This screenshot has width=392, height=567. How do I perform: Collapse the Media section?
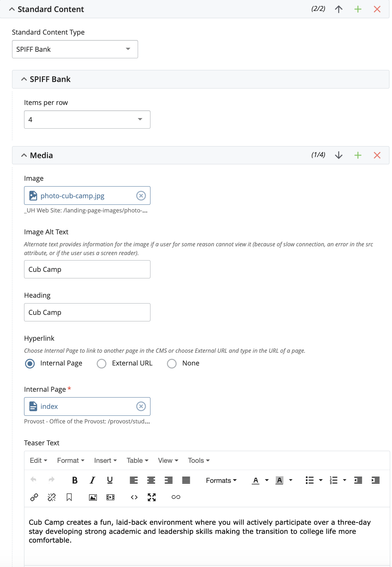click(x=24, y=155)
